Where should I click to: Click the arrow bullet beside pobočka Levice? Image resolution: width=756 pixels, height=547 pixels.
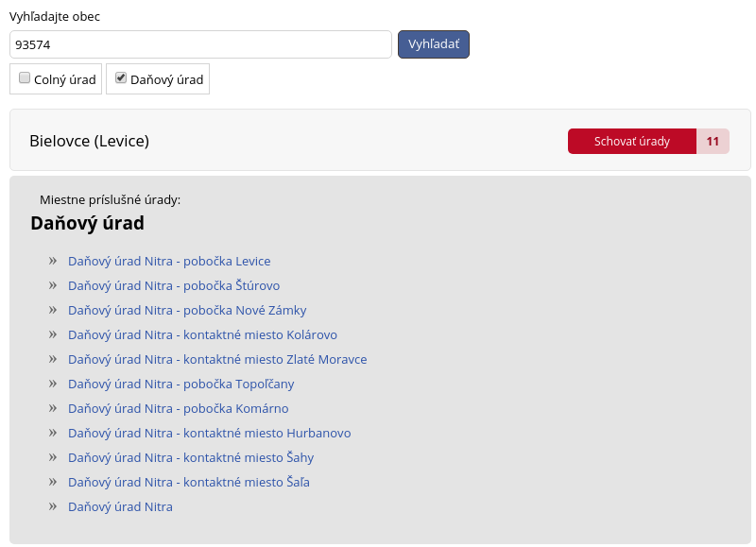click(x=53, y=261)
